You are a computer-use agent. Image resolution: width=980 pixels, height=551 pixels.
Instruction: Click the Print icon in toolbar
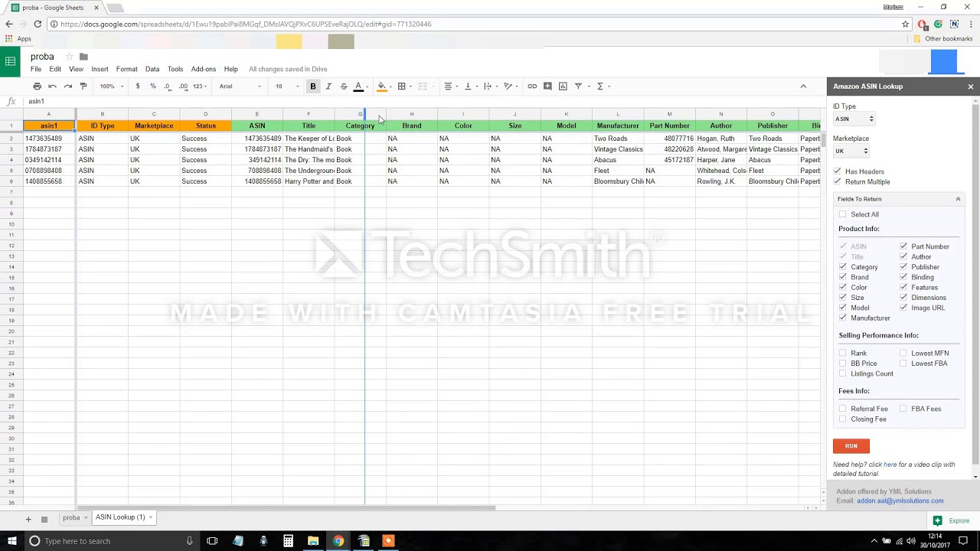pyautogui.click(x=36, y=86)
